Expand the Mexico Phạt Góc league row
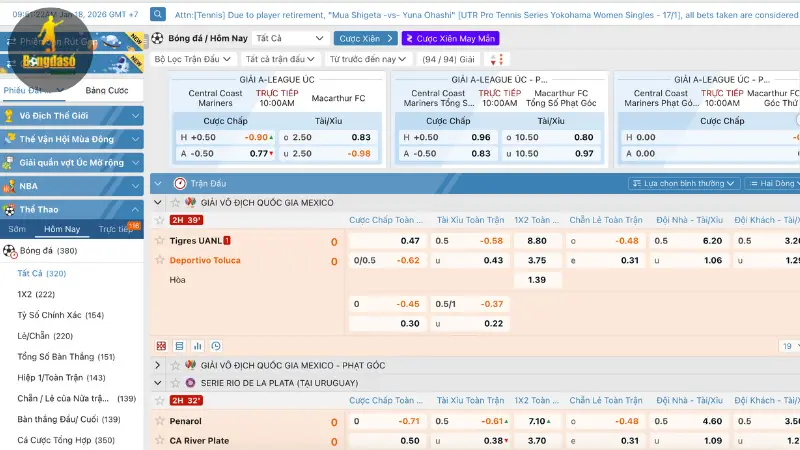This screenshot has width=800, height=450. click(x=158, y=366)
